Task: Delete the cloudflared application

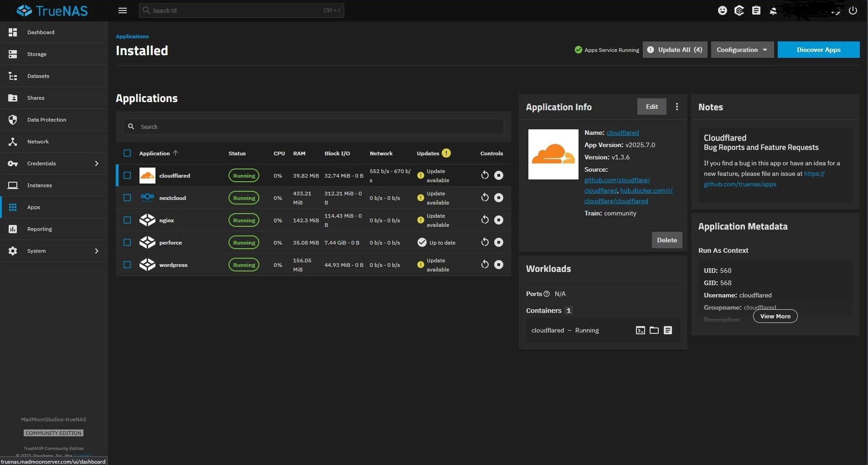Action: [666, 240]
